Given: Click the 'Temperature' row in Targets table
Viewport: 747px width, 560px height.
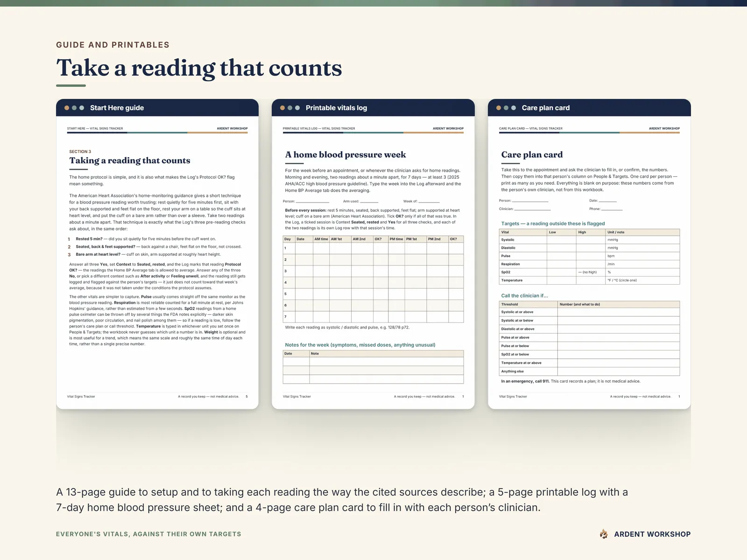Looking at the screenshot, I should pyautogui.click(x=589, y=280).
